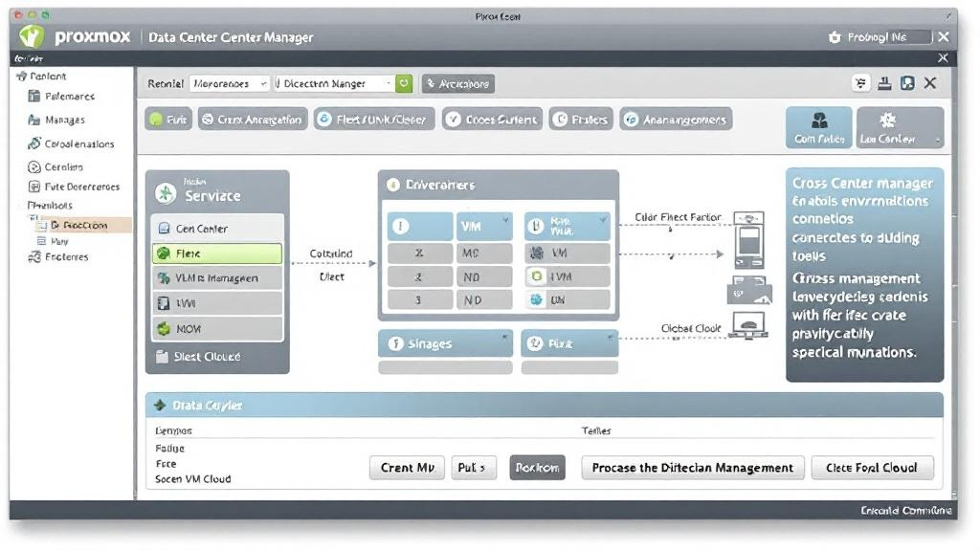Select the highlighted Flenc row in Service list
Image resolution: width=980 pixels, height=551 pixels.
tap(216, 253)
